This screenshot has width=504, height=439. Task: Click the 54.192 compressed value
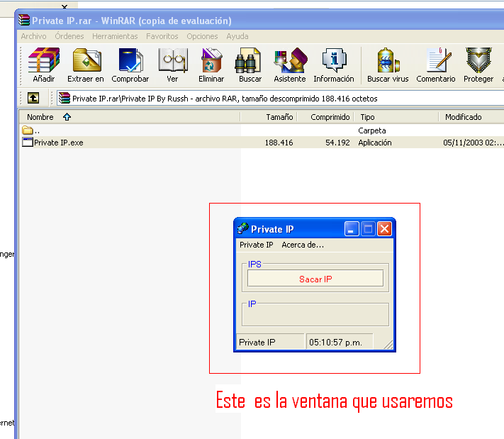pos(337,143)
